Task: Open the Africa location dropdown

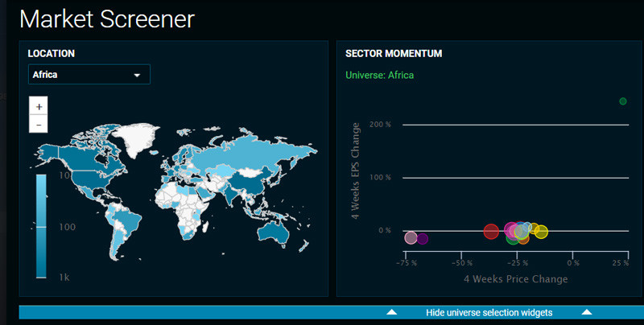Action: coord(89,75)
